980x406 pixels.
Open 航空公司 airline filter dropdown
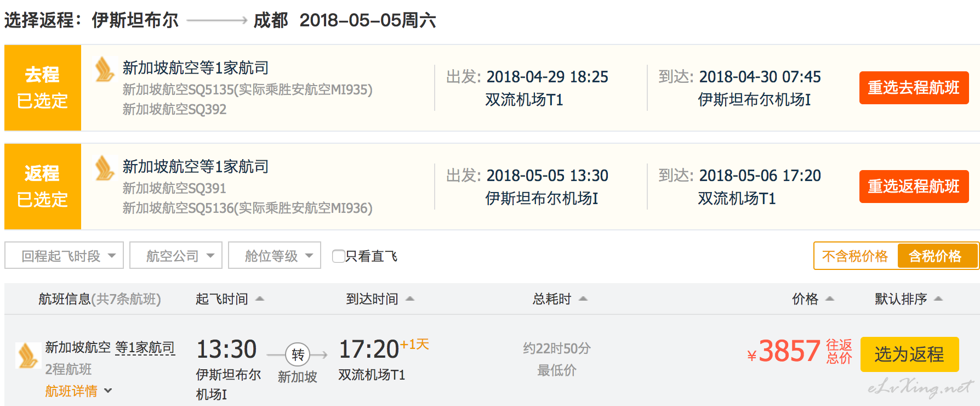176,256
